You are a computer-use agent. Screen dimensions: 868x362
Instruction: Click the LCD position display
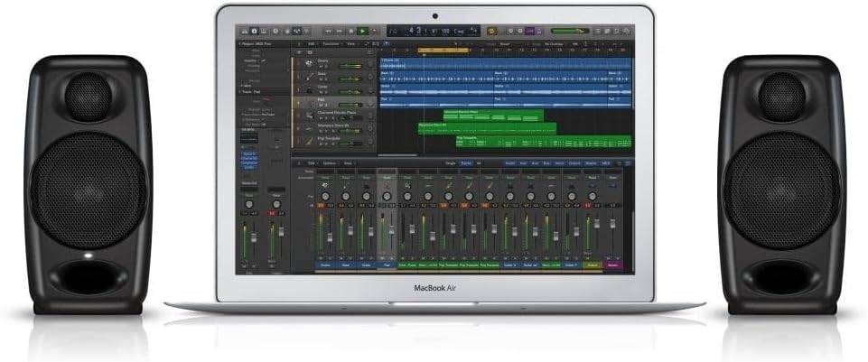(434, 32)
